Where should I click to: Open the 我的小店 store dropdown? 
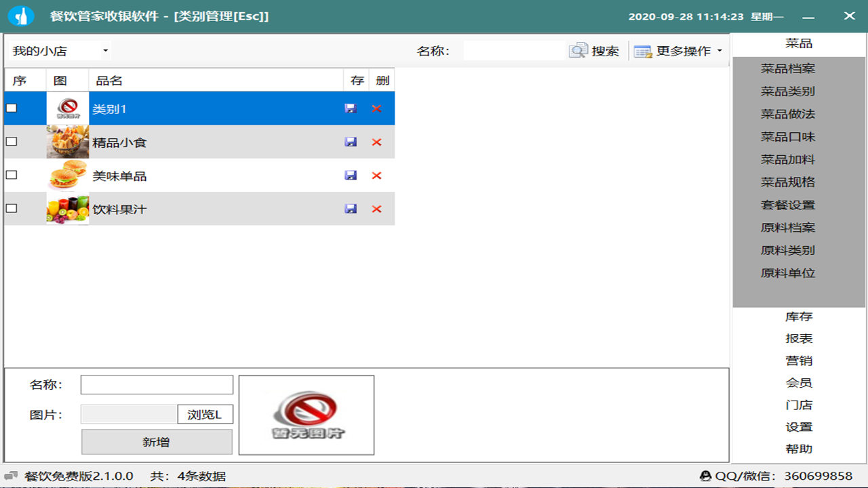pyautogui.click(x=105, y=50)
